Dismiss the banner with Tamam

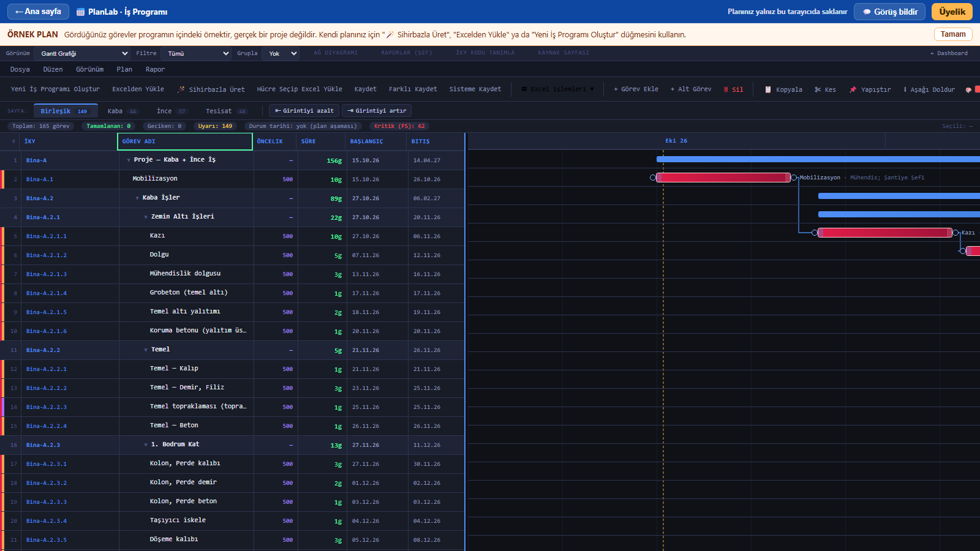953,34
